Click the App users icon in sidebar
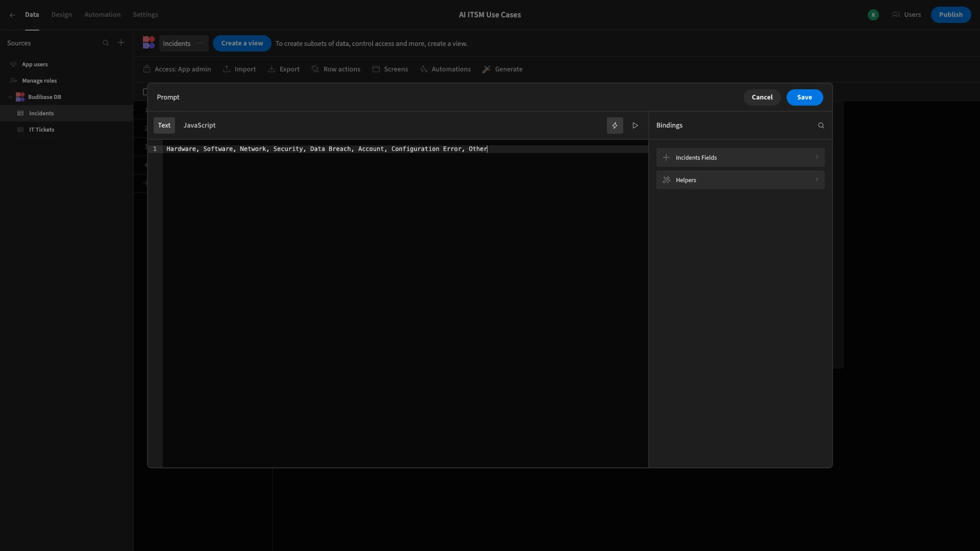 13,64
